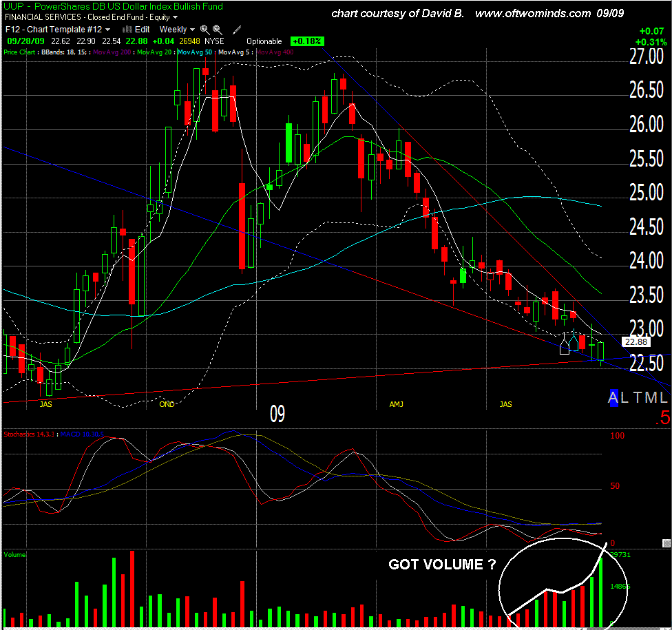Click the 26.00 price axis label
Screen dimensions: 672x630
click(647, 125)
